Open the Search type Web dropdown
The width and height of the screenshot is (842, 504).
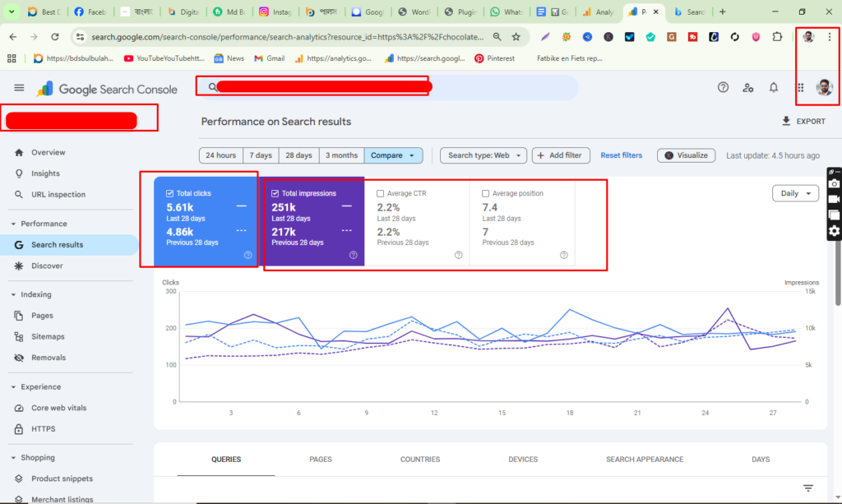[483, 155]
